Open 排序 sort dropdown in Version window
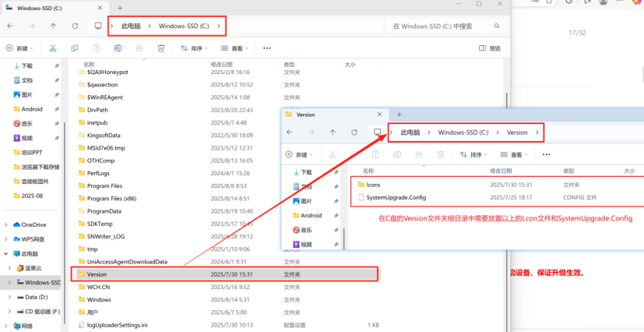Screen dimensions: 644x332 [x=475, y=154]
